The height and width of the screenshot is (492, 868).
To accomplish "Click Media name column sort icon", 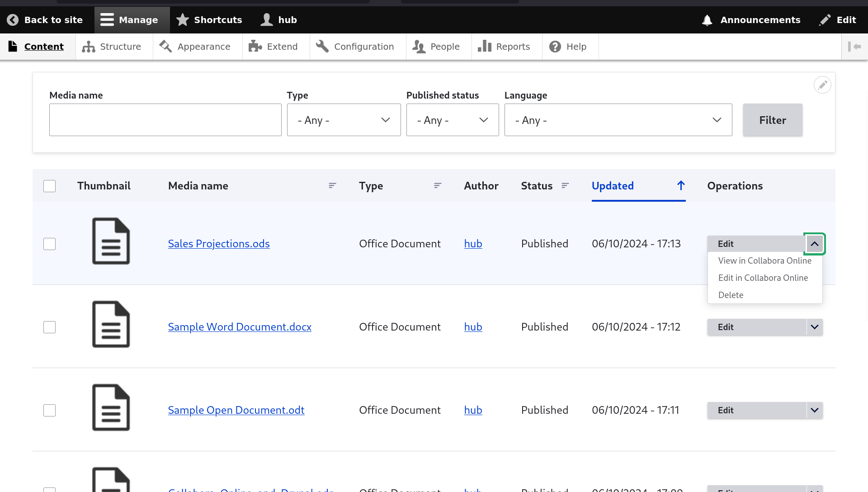I will tap(332, 186).
